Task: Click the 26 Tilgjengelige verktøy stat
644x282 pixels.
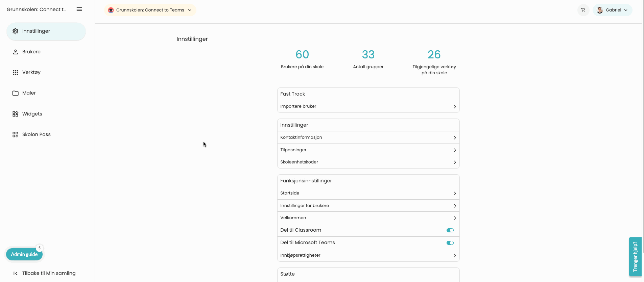Action: (434, 62)
